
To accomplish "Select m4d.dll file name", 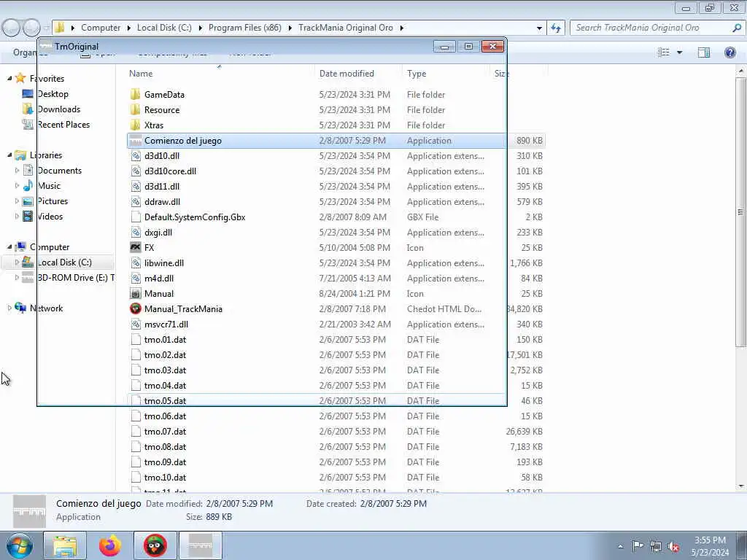I will tap(158, 278).
